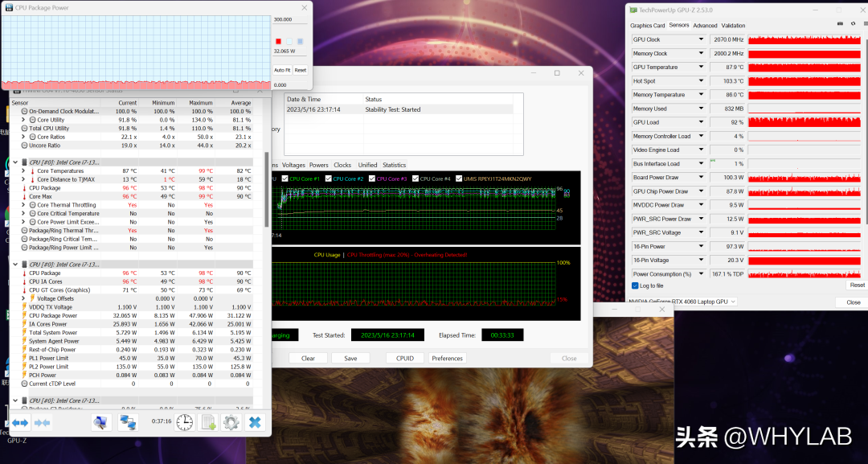Switch to GPU-Z Validation tab
Image resolution: width=868 pixels, height=464 pixels.
733,26
